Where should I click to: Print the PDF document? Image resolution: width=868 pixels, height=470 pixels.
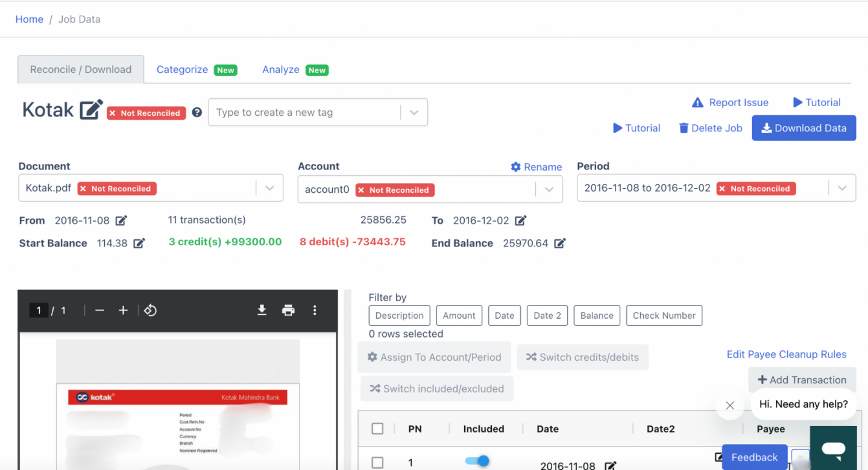pos(288,310)
